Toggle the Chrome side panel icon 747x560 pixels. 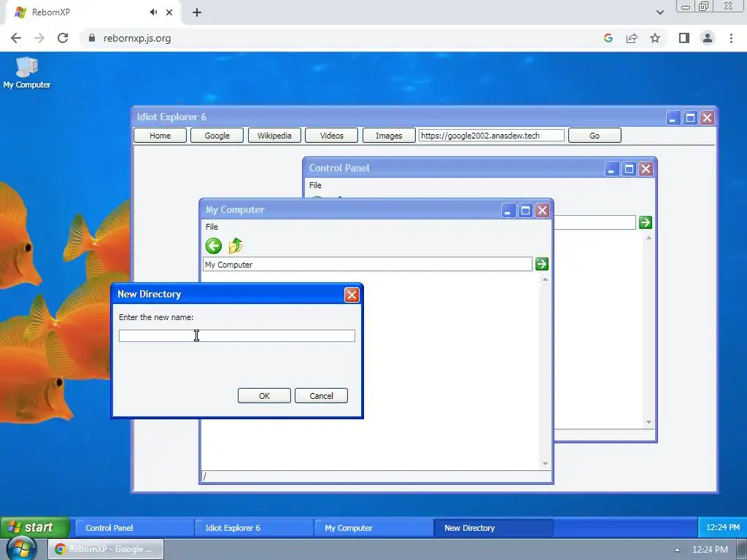[x=684, y=38]
